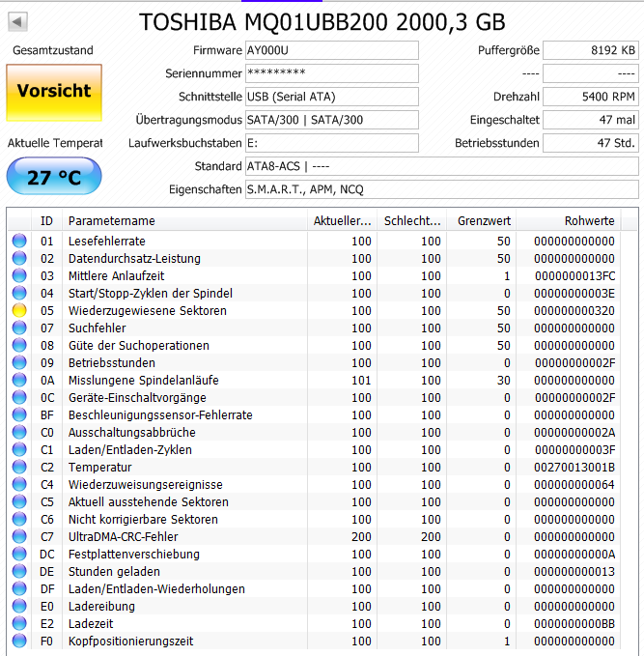Click the TOSHIBA MQ01UBB200 disk title
Screen dimensions: 644x656
[322, 22]
